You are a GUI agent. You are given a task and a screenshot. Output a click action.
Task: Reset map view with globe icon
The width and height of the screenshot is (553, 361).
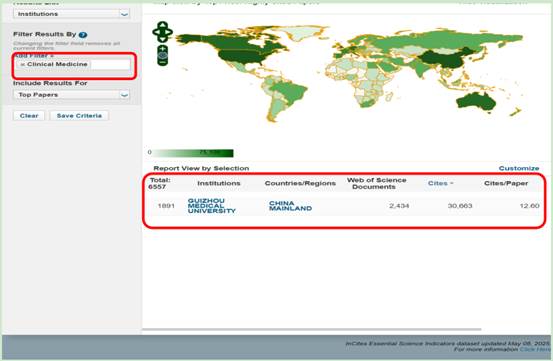[x=163, y=55]
